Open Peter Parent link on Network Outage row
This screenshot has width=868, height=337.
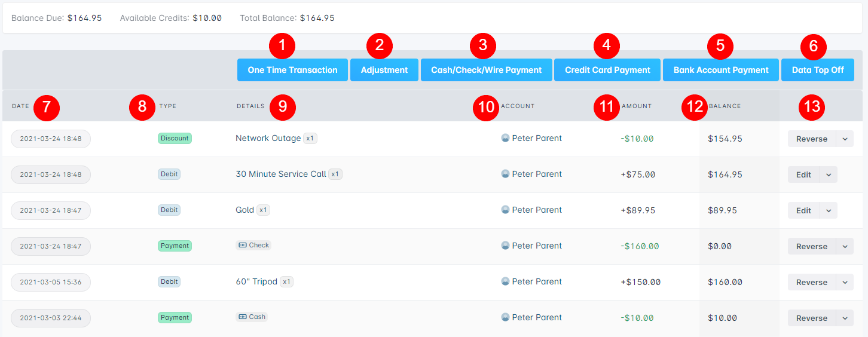pyautogui.click(x=537, y=138)
